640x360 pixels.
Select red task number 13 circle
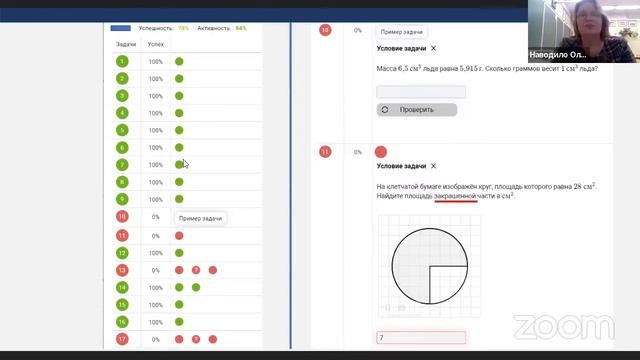[x=122, y=270]
